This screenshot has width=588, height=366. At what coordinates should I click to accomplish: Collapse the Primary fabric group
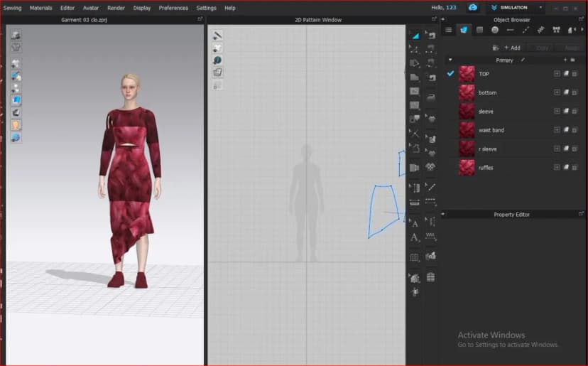pos(450,60)
